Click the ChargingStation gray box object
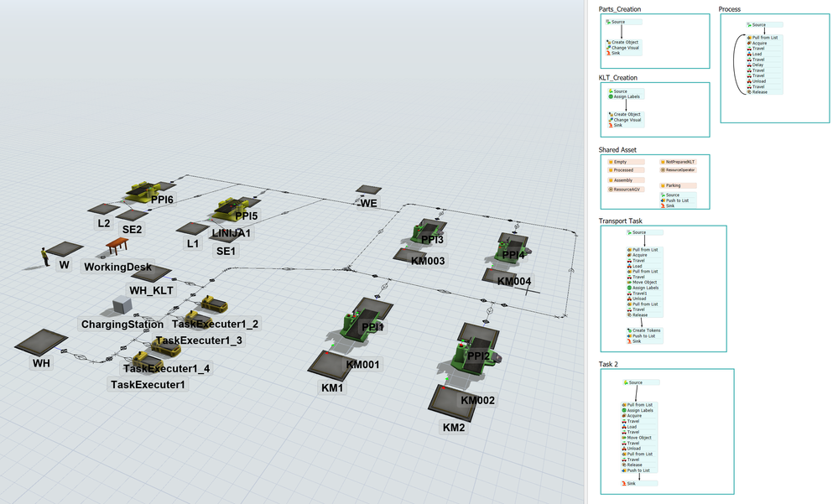838x504 pixels. 122,306
